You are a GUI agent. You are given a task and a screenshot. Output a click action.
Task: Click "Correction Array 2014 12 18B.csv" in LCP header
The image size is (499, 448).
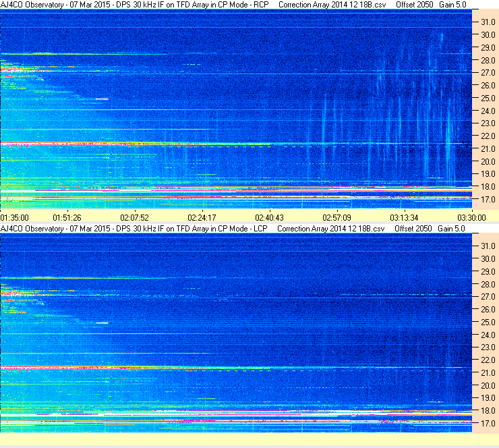330,229
